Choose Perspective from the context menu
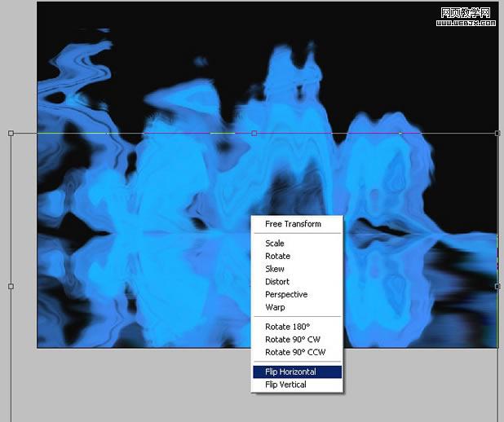Viewport: 504px width, 422px height. click(x=297, y=294)
